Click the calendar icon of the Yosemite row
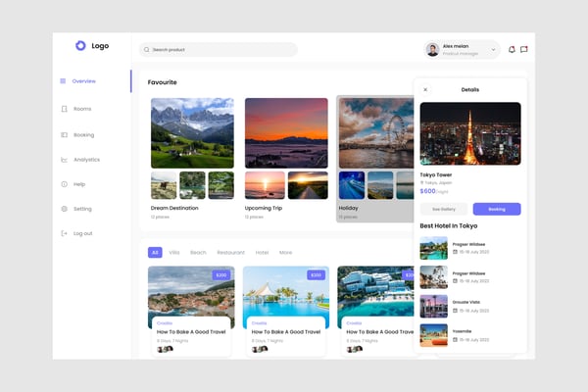588x392 pixels. click(455, 340)
